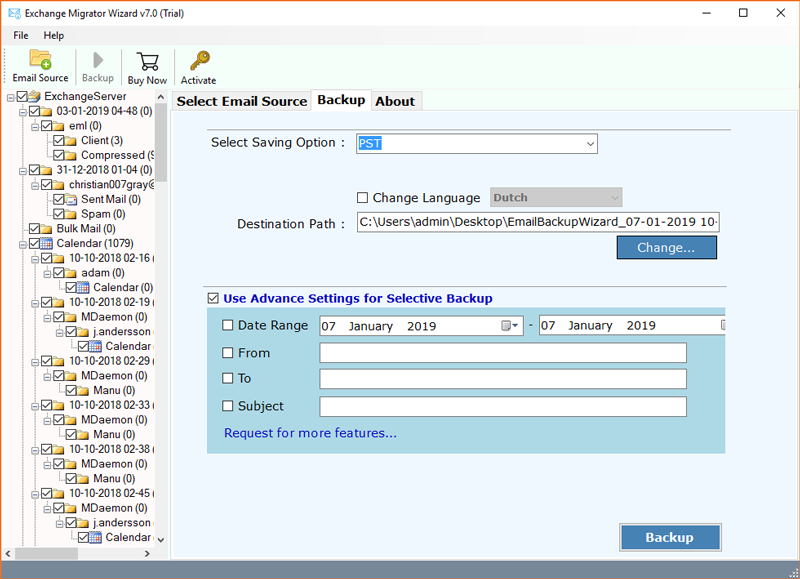This screenshot has height=579, width=800.
Task: Switch to the Backup tab
Action: point(341,99)
